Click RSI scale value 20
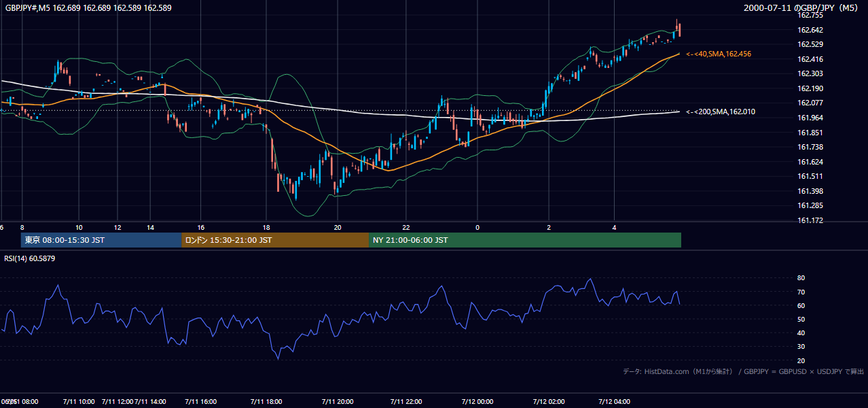Viewport: 868px width, 408px height. [801, 360]
